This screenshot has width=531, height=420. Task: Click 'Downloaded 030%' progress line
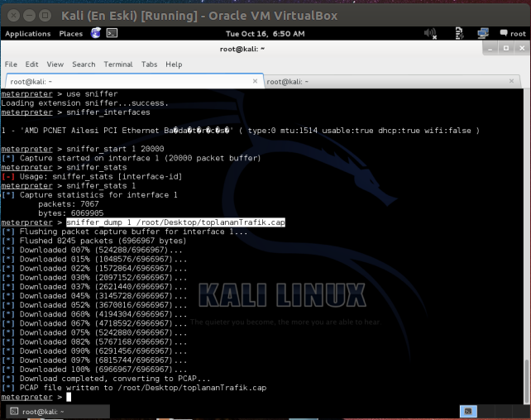point(93,278)
